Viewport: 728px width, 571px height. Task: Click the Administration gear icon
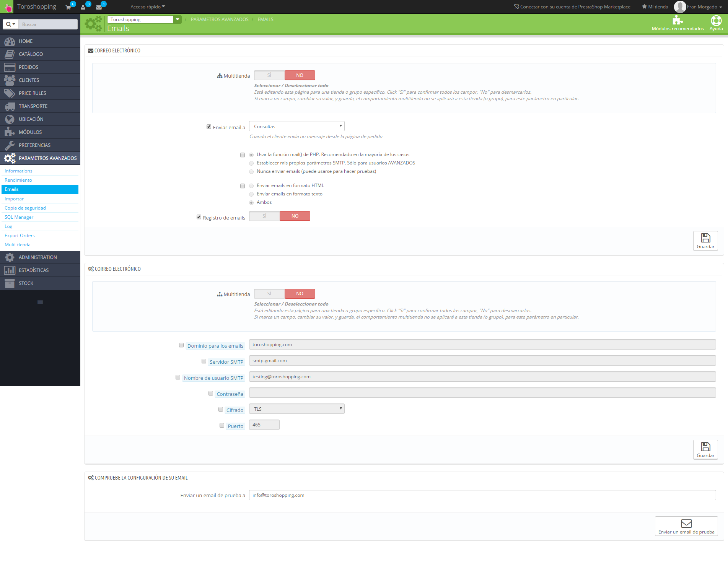coord(10,257)
